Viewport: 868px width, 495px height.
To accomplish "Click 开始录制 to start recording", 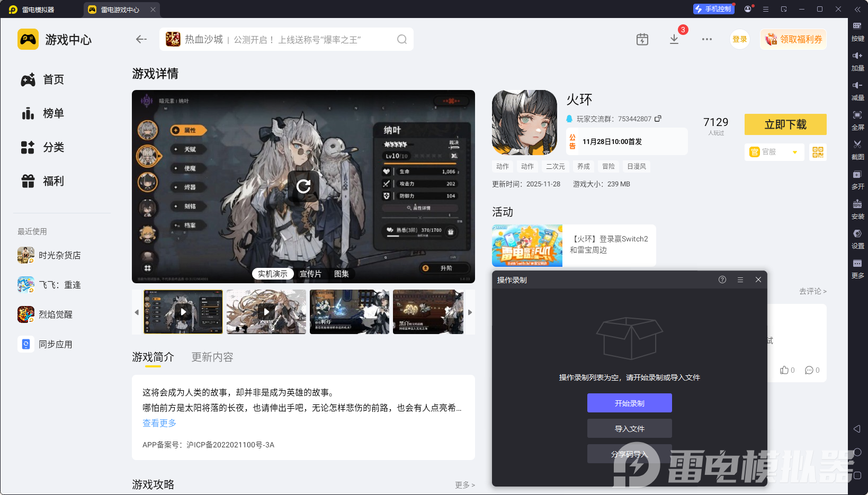I will pyautogui.click(x=629, y=402).
